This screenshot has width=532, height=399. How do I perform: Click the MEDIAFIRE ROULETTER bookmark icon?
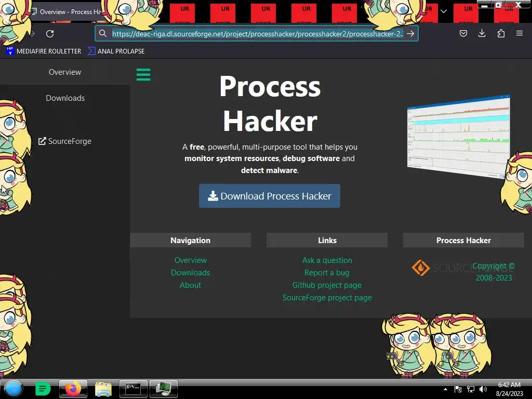click(10, 51)
